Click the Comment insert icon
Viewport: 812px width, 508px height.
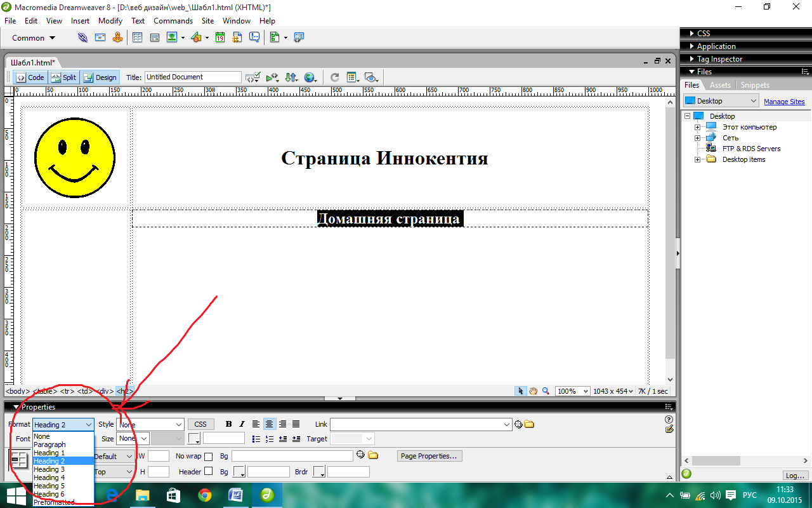254,37
